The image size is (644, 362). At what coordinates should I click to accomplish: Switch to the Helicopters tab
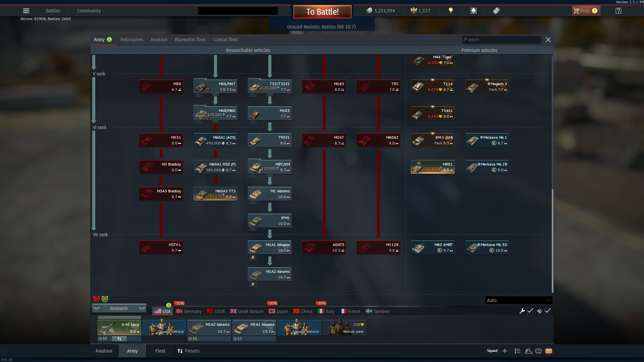(x=132, y=40)
